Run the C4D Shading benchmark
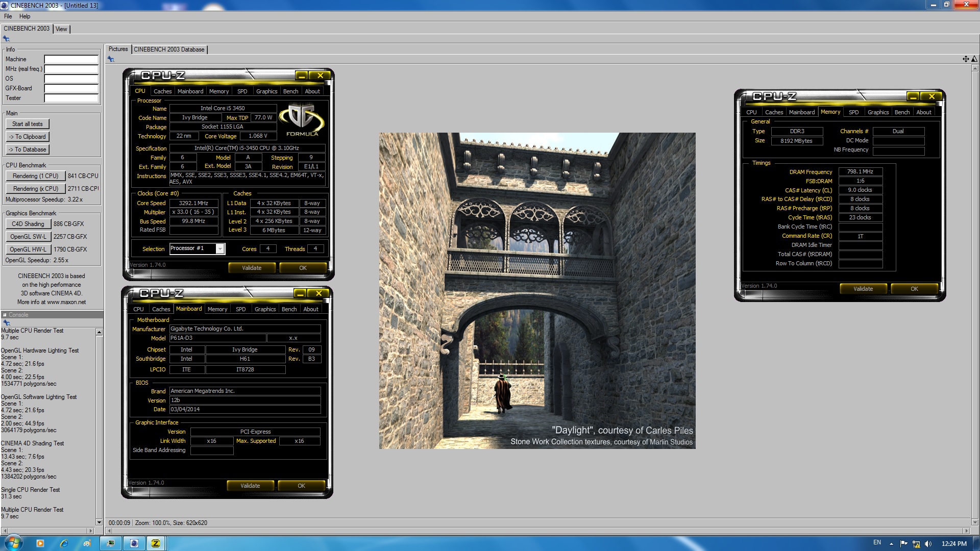980x551 pixels. click(x=28, y=224)
